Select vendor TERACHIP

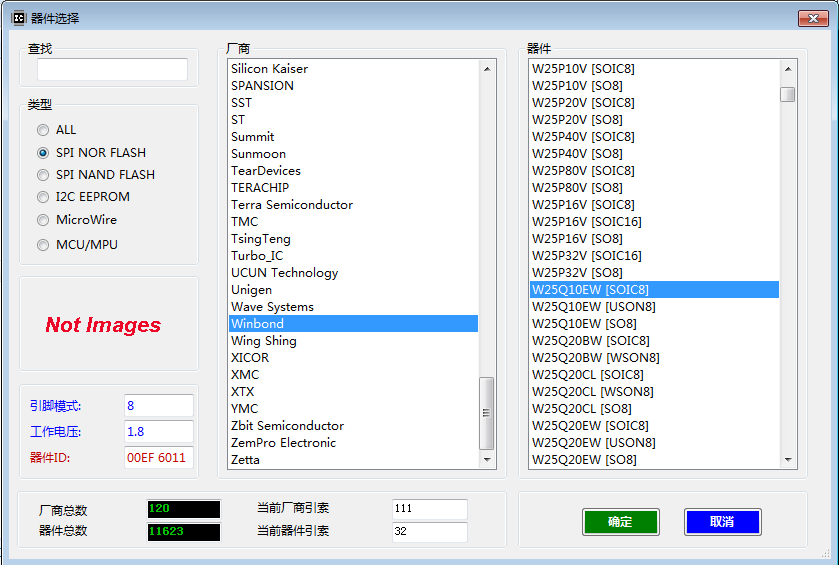coord(353,188)
